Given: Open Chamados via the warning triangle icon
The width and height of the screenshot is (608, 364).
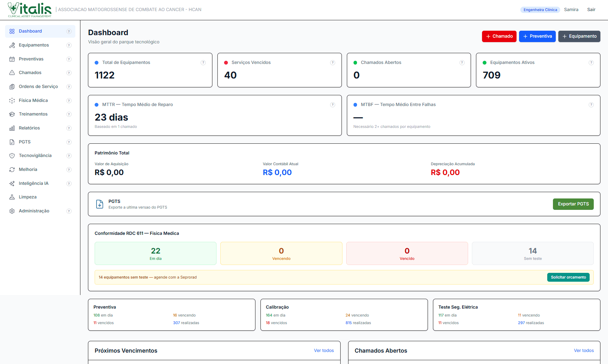Looking at the screenshot, I should click(12, 72).
